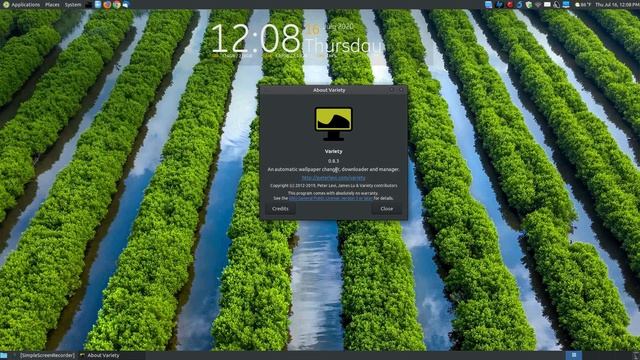Click the first light-blue tray icon at left
The width and height of the screenshot is (640, 360).
point(489,4)
